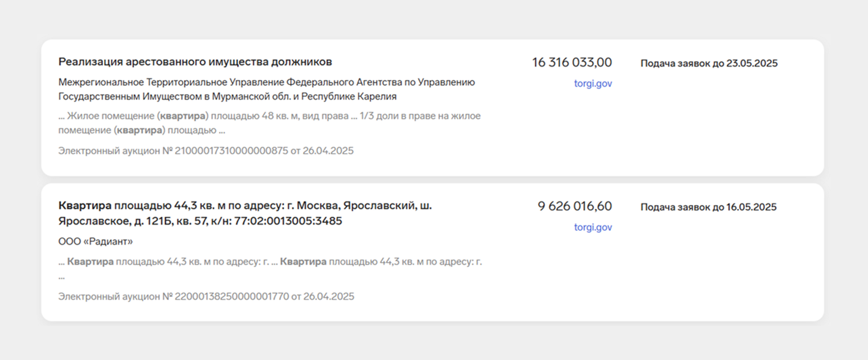This screenshot has width=868, height=360.
Task: Click gray snippet text beneath ООО «Радиант»
Action: pos(270,268)
